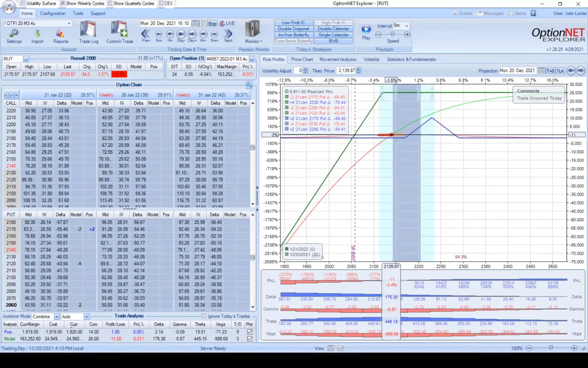Open the Support ribbon tab

pyautogui.click(x=98, y=13)
